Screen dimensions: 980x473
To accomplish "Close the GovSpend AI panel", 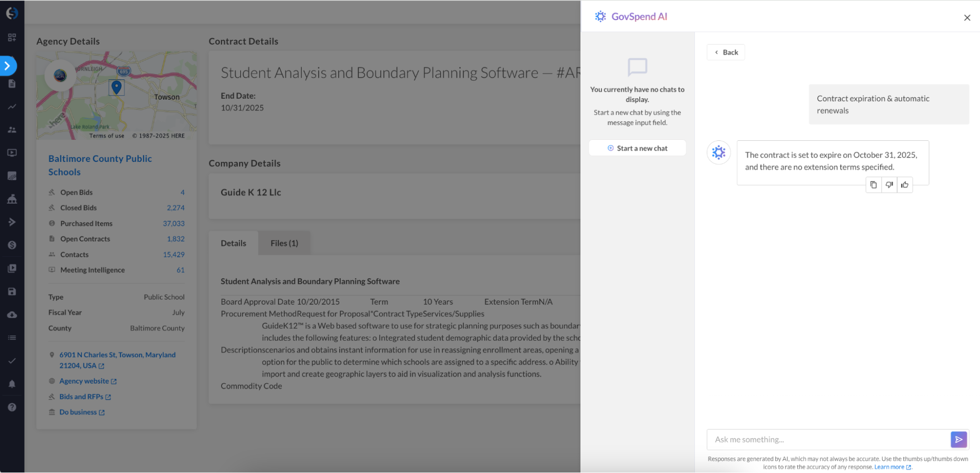I will (967, 18).
